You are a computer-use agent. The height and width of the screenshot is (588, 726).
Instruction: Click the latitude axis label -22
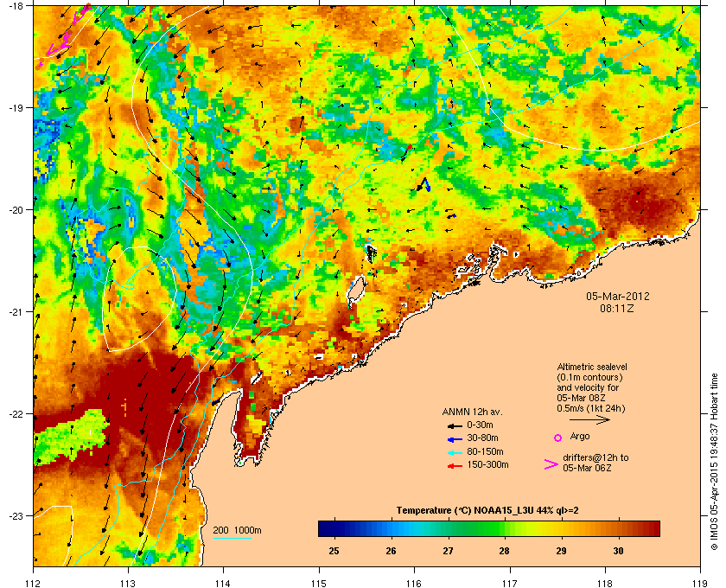[16, 413]
